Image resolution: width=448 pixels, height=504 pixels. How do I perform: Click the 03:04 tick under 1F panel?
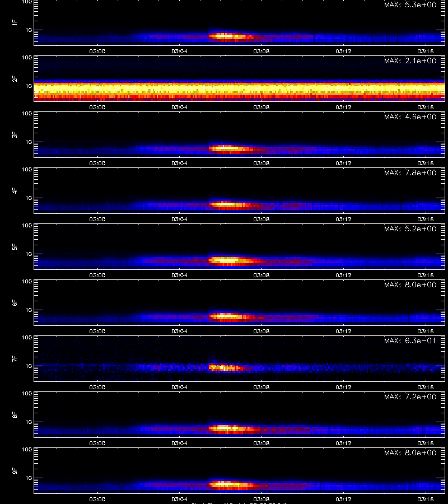(179, 51)
